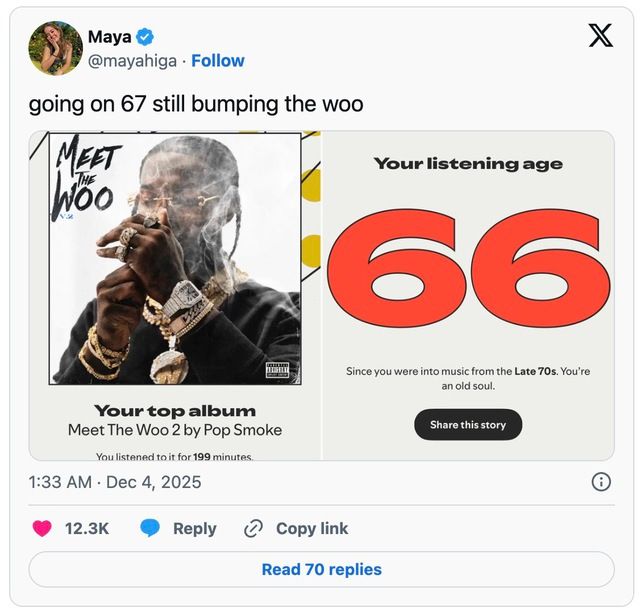The height and width of the screenshot is (612, 640).
Task: Click the Reply text label
Action: [x=194, y=528]
